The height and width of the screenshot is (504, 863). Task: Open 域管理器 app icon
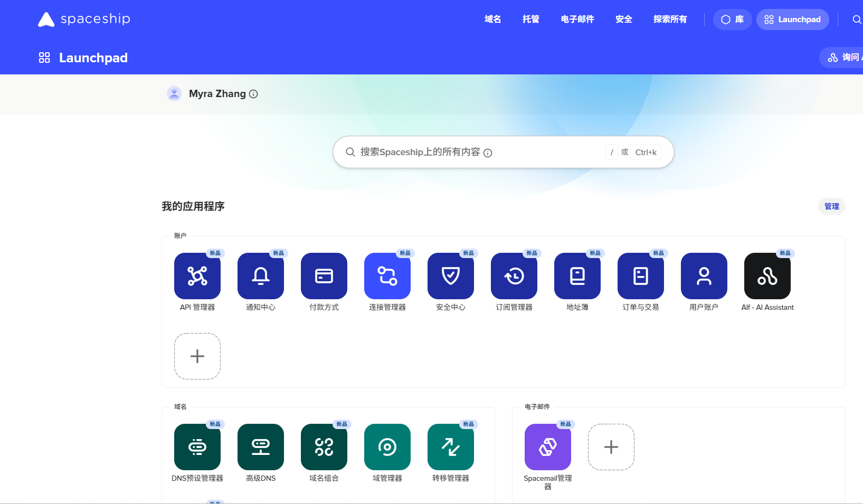(387, 447)
